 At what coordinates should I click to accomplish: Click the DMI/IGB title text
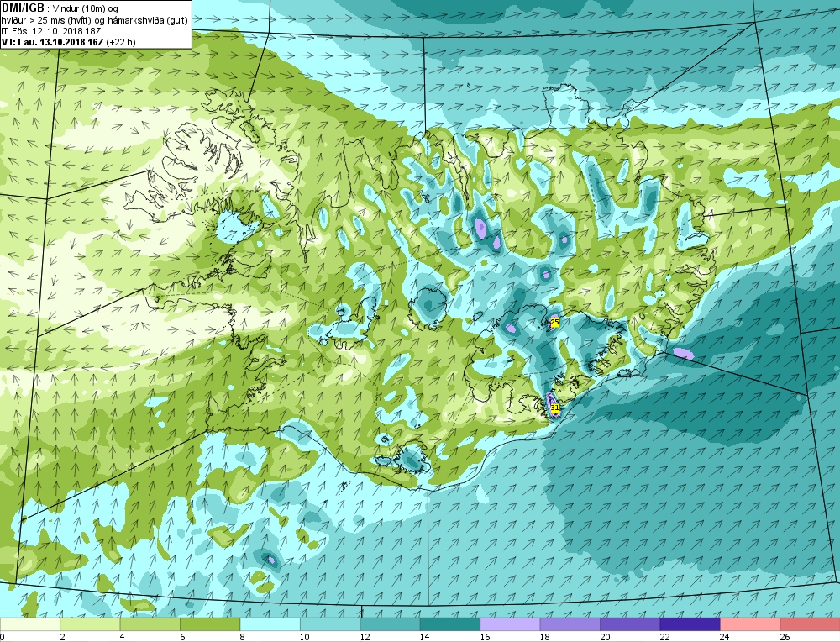click(23, 8)
